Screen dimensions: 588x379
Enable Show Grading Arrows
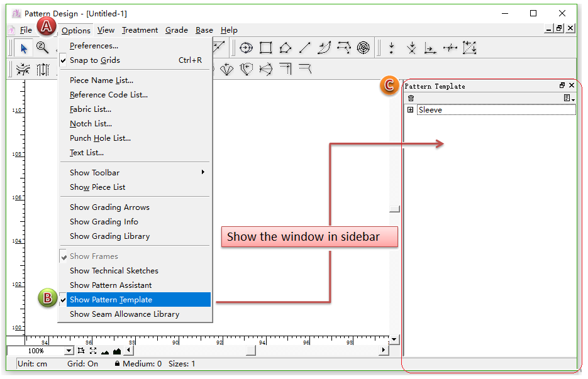pyautogui.click(x=109, y=207)
